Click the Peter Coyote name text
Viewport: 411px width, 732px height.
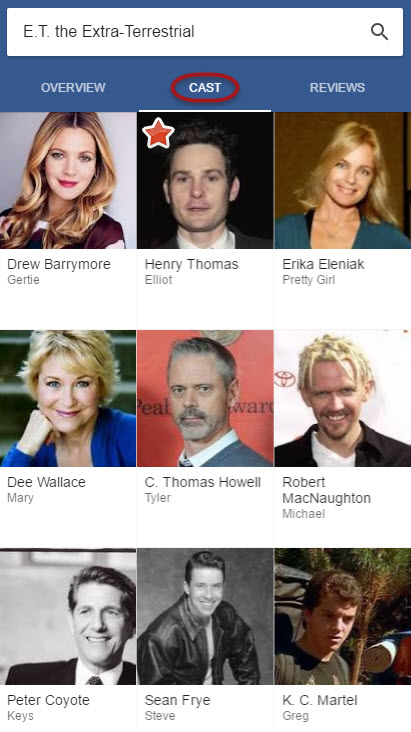pyautogui.click(x=48, y=700)
